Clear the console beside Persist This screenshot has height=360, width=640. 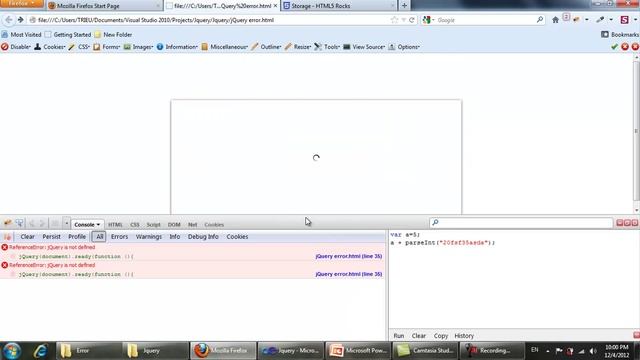tap(27, 237)
